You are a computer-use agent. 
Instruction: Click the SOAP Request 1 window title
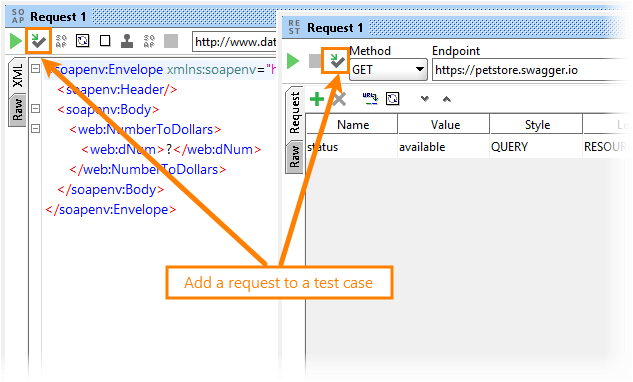pyautogui.click(x=58, y=17)
